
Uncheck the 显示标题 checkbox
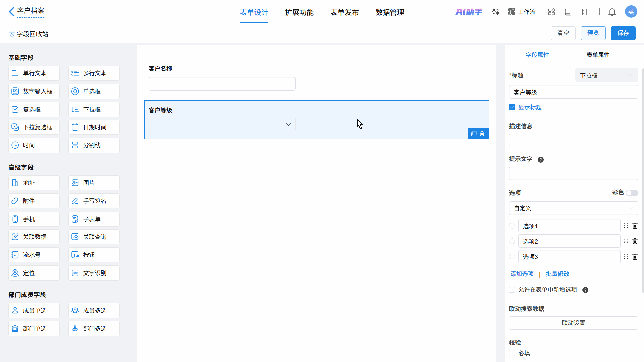512,107
